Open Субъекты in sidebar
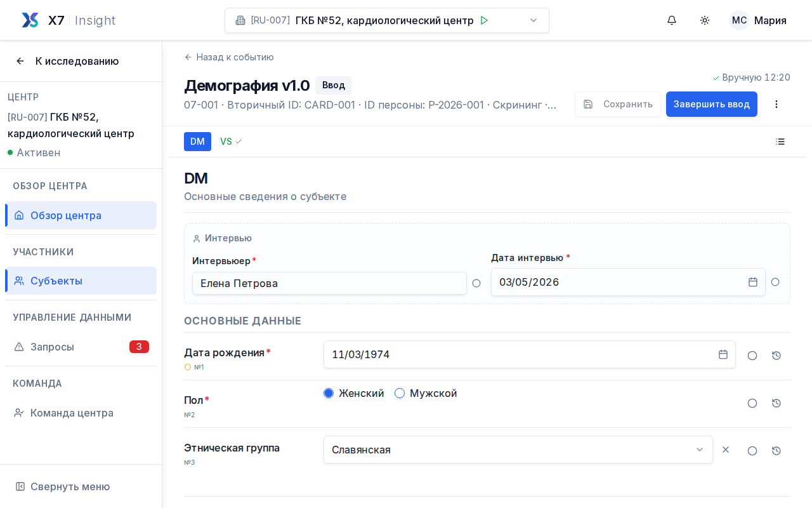812x508 pixels. click(81, 281)
